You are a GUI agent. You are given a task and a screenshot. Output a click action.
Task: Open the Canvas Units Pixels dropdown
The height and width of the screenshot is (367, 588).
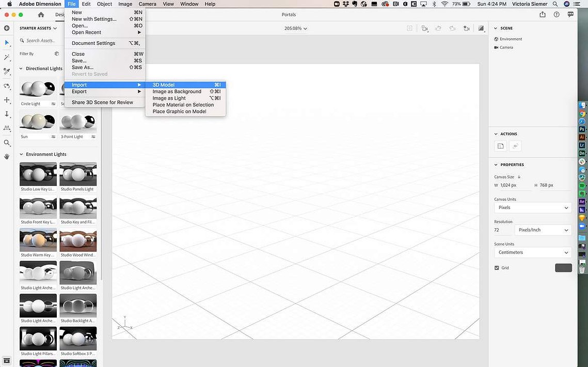[x=533, y=208]
